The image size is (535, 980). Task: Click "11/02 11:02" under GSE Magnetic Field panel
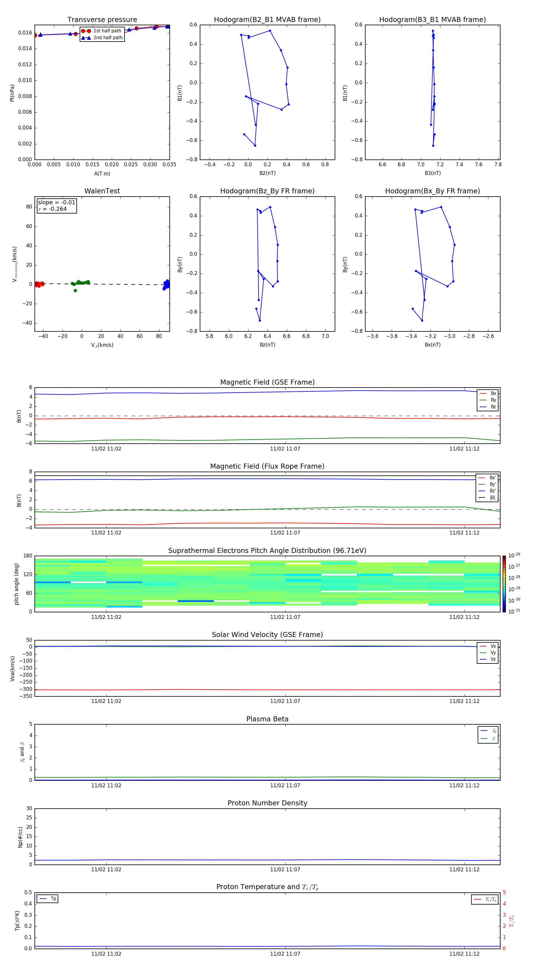click(106, 449)
